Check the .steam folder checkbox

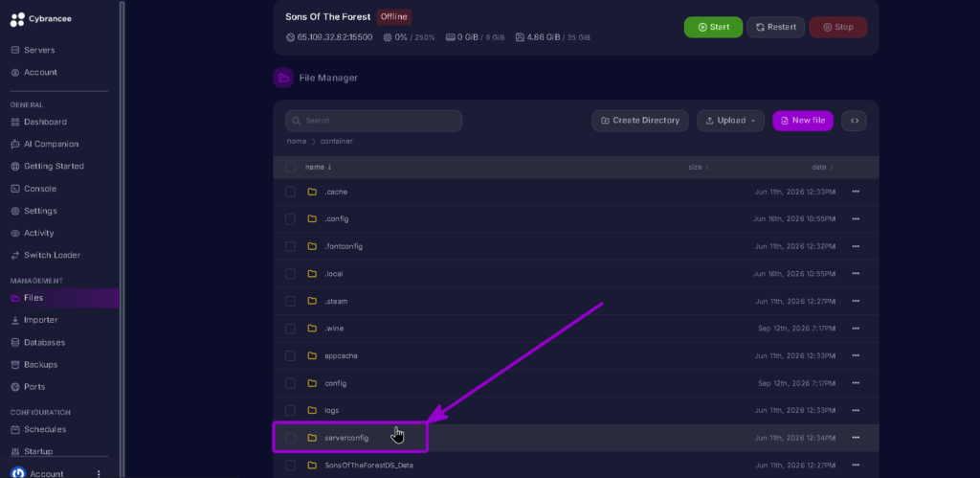pos(291,302)
